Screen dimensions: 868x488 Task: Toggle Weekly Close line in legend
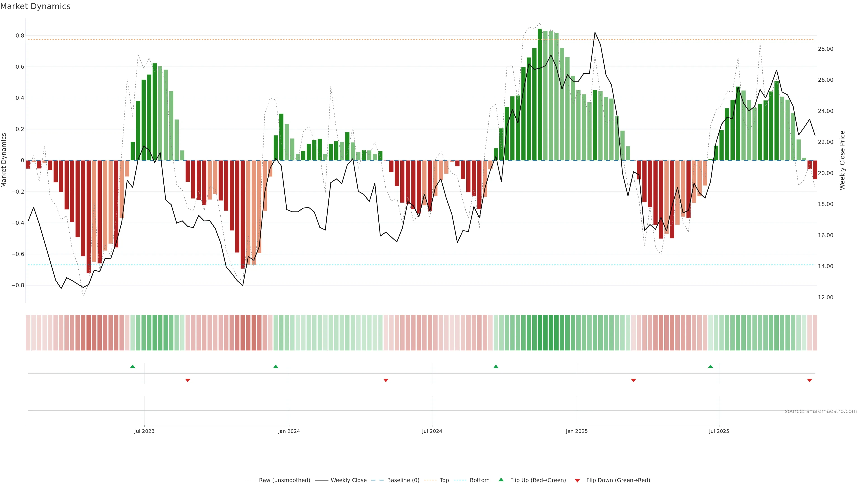(348, 480)
